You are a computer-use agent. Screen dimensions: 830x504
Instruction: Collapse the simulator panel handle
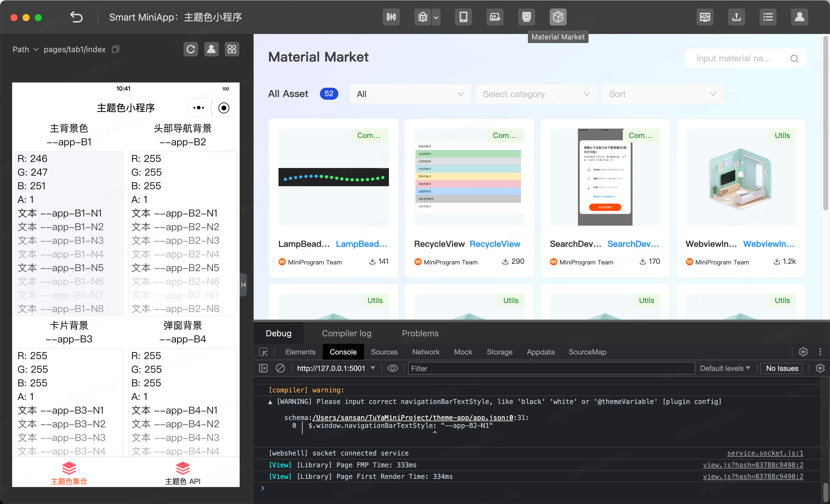[243, 285]
